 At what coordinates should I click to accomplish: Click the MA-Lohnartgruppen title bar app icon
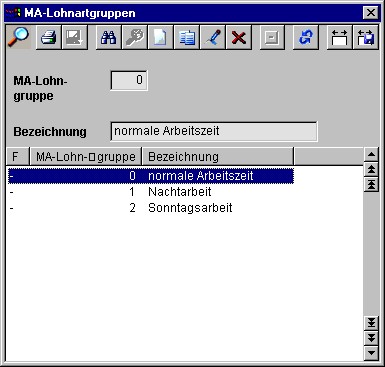click(14, 13)
